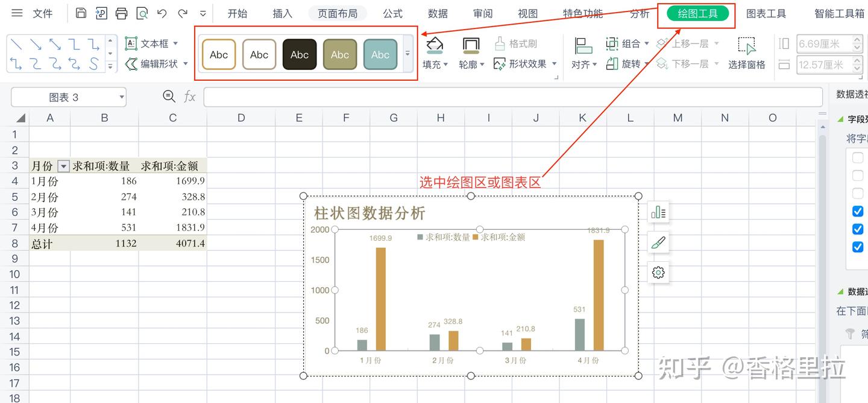This screenshot has height=403, width=868.
Task: Switch to the 绘图工具 tab
Action: pyautogui.click(x=697, y=13)
